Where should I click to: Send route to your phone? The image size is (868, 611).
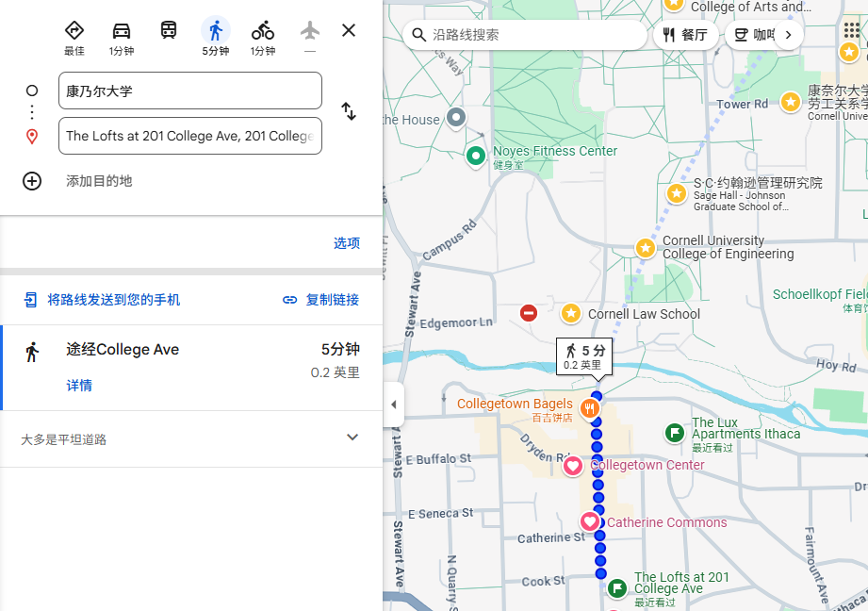[102, 300]
